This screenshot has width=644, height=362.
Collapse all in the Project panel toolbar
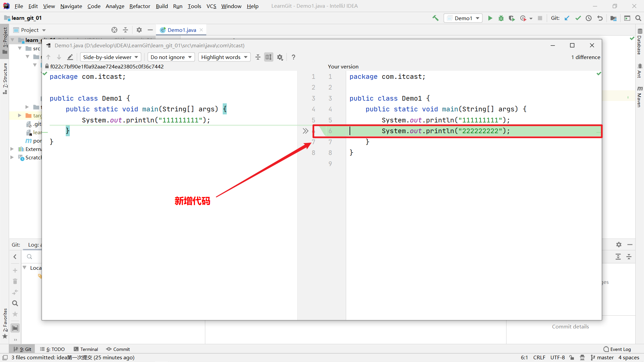click(125, 30)
